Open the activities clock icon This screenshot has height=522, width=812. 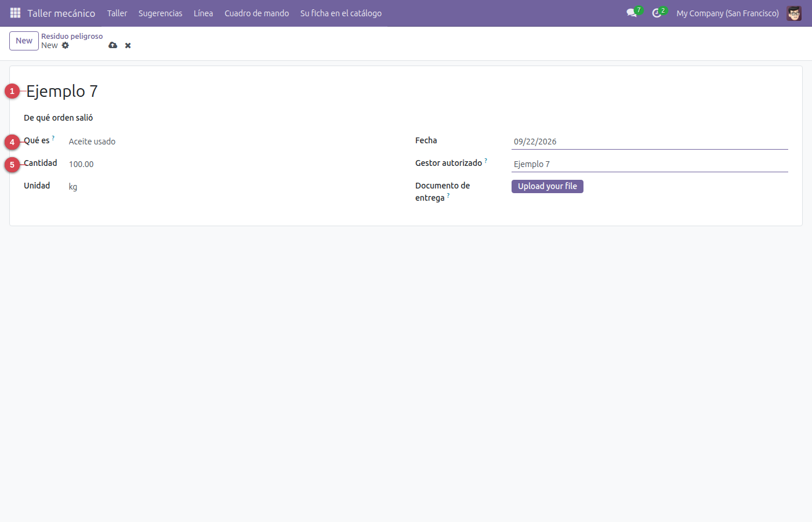[657, 13]
